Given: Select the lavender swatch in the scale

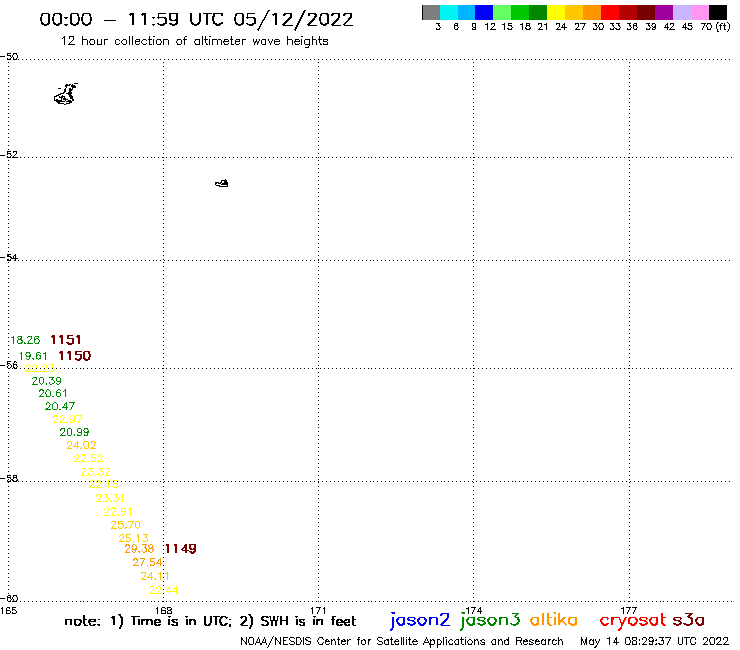Looking at the screenshot, I should pos(681,12).
